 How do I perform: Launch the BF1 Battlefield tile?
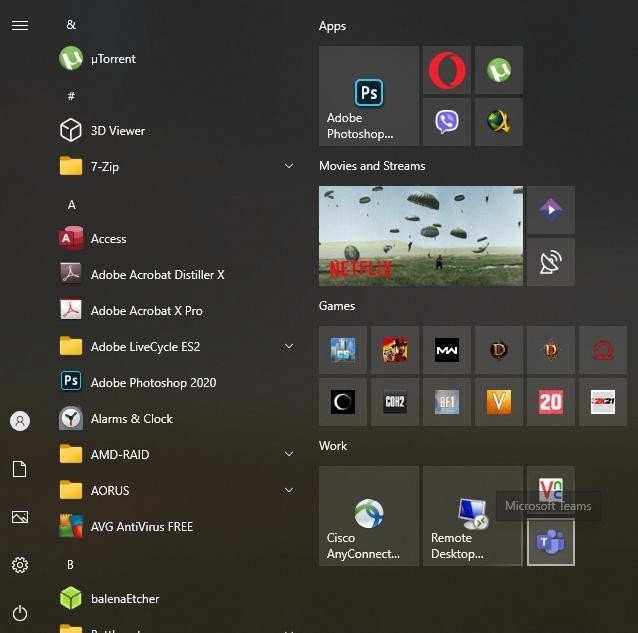447,402
